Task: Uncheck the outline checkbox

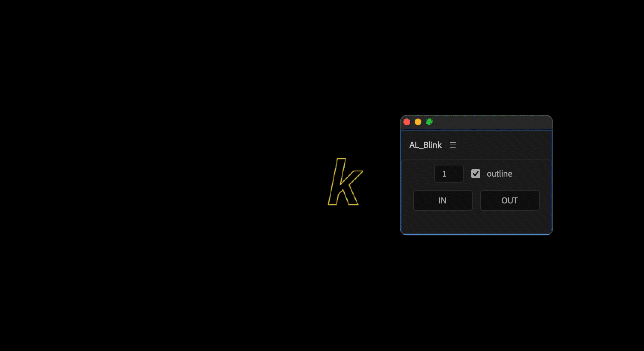Action: coord(475,174)
